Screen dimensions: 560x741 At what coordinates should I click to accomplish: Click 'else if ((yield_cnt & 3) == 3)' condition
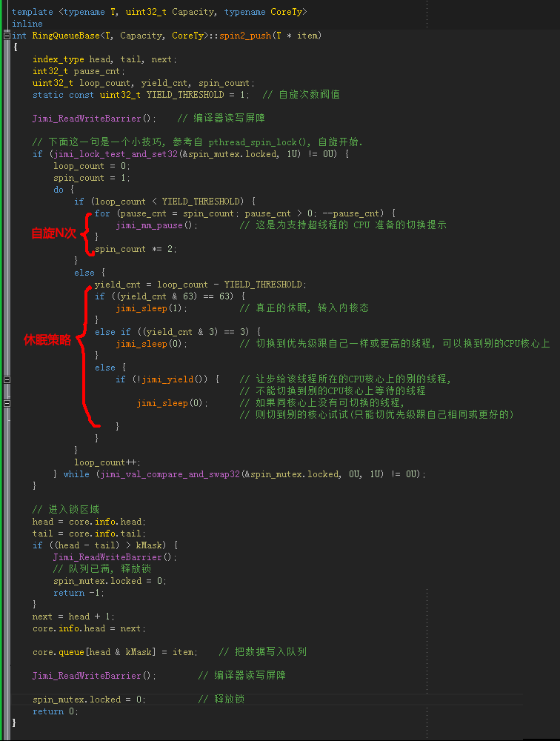click(x=172, y=332)
